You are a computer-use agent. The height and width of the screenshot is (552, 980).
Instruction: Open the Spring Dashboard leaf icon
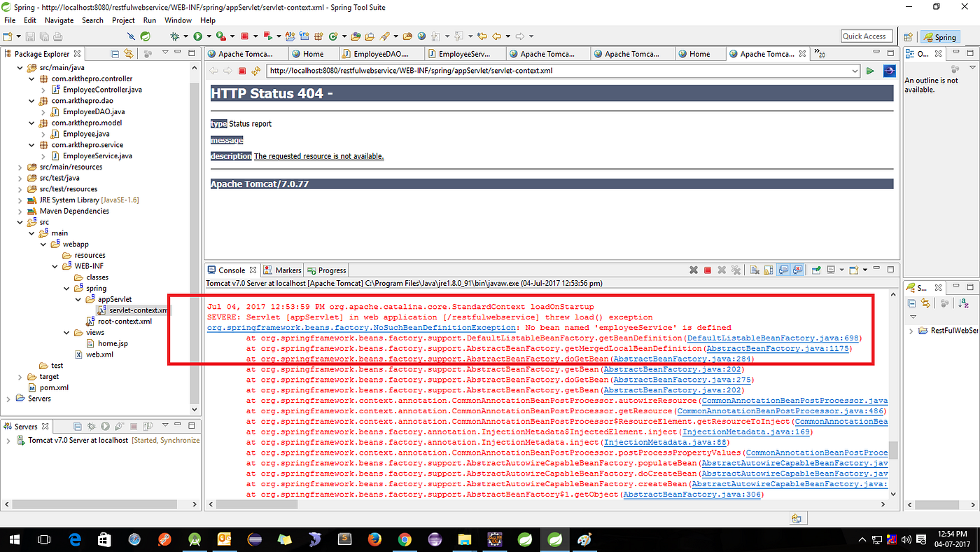coord(146,36)
